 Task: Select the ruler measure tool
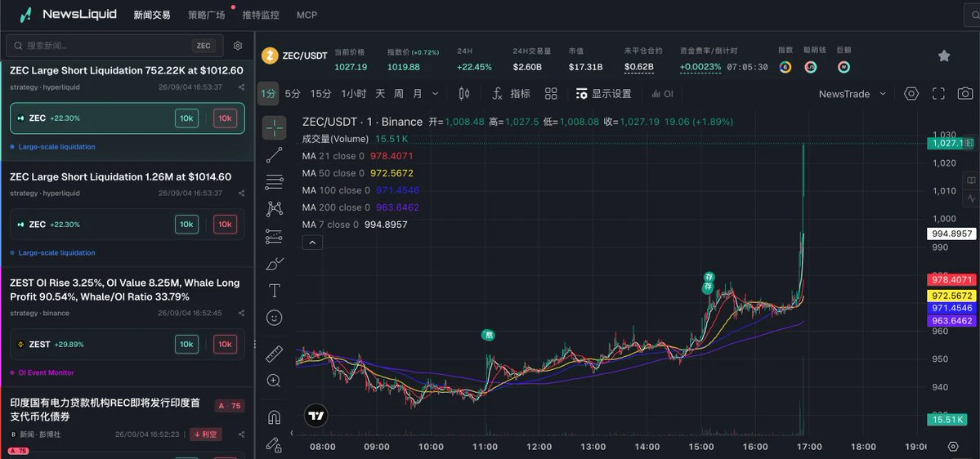point(275,354)
